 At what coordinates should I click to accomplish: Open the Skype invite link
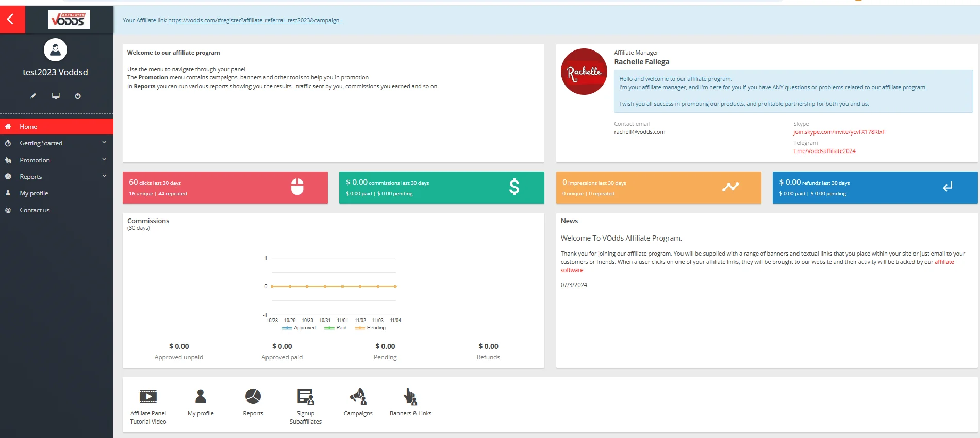coord(839,132)
